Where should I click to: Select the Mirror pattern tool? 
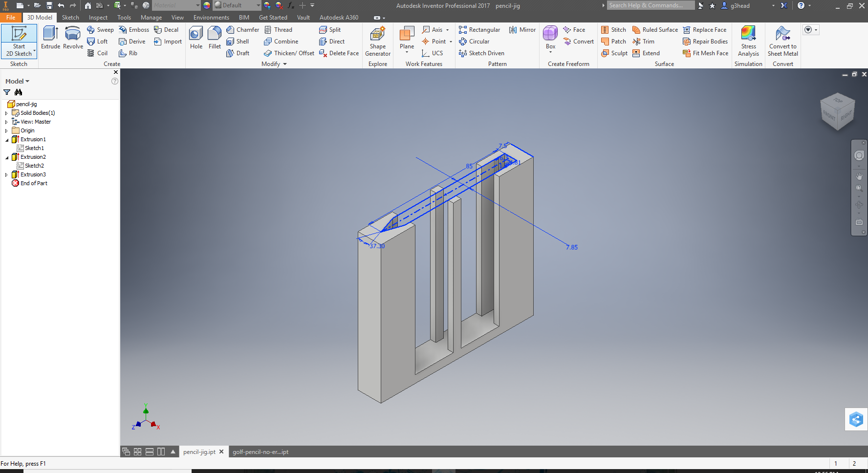522,29
